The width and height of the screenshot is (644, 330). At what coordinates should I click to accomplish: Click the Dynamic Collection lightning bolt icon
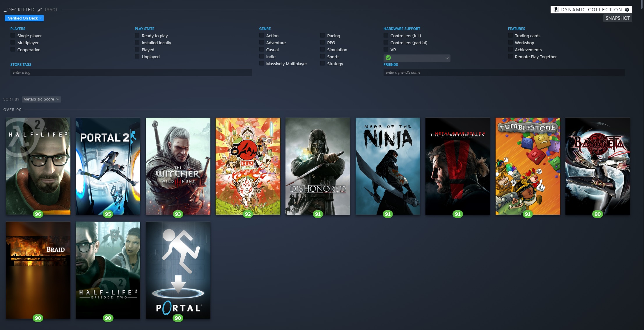point(556,10)
